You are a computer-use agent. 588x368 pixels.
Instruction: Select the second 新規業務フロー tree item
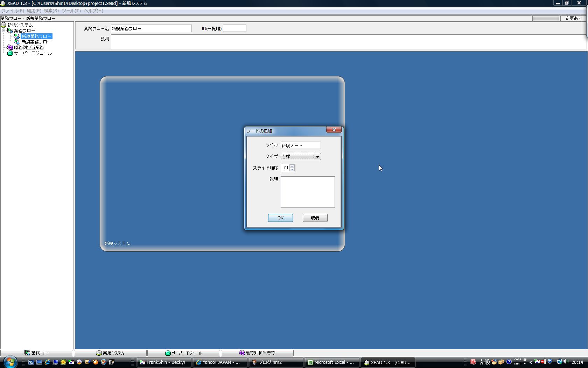tap(36, 42)
